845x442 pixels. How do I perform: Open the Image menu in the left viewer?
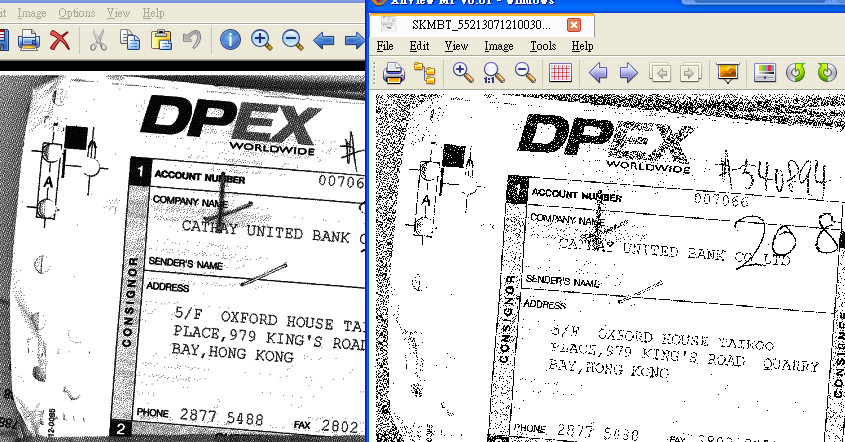tap(32, 13)
